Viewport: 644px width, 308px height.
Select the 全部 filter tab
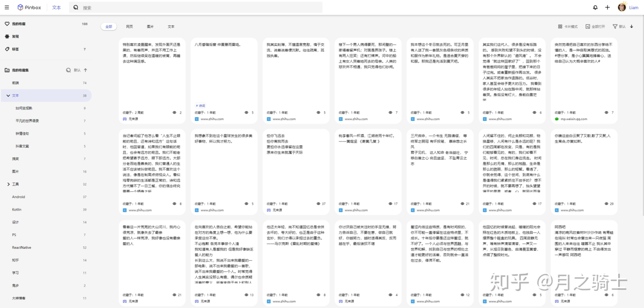tap(109, 26)
